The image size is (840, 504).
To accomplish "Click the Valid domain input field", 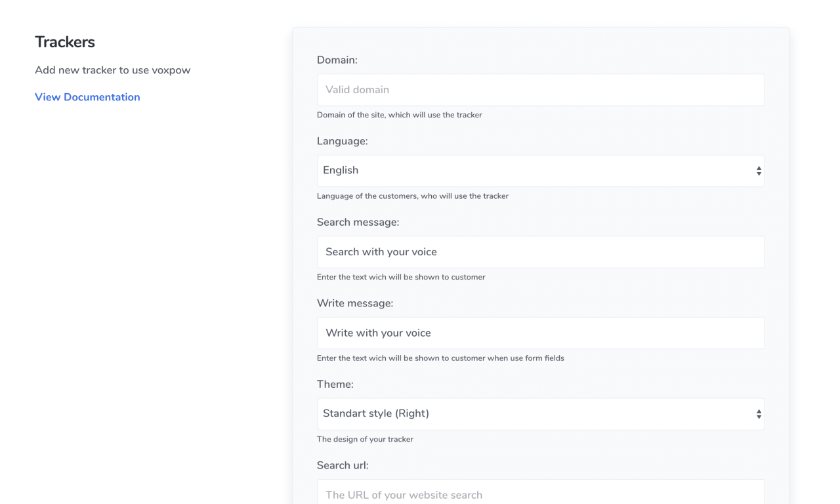I will click(x=540, y=90).
